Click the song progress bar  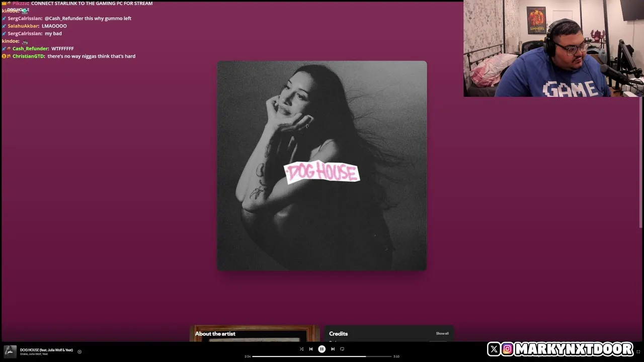pyautogui.click(x=321, y=356)
